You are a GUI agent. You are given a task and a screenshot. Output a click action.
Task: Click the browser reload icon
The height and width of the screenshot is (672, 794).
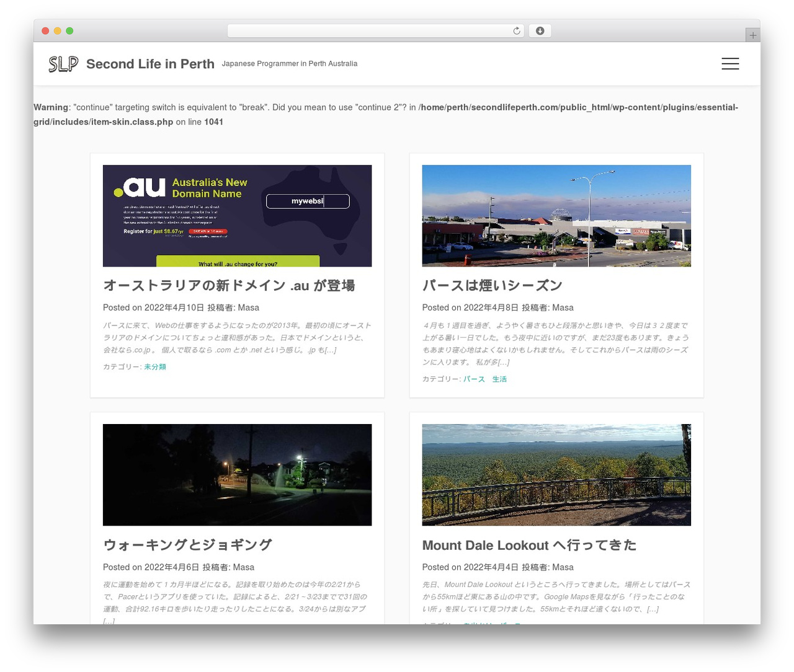[516, 31]
